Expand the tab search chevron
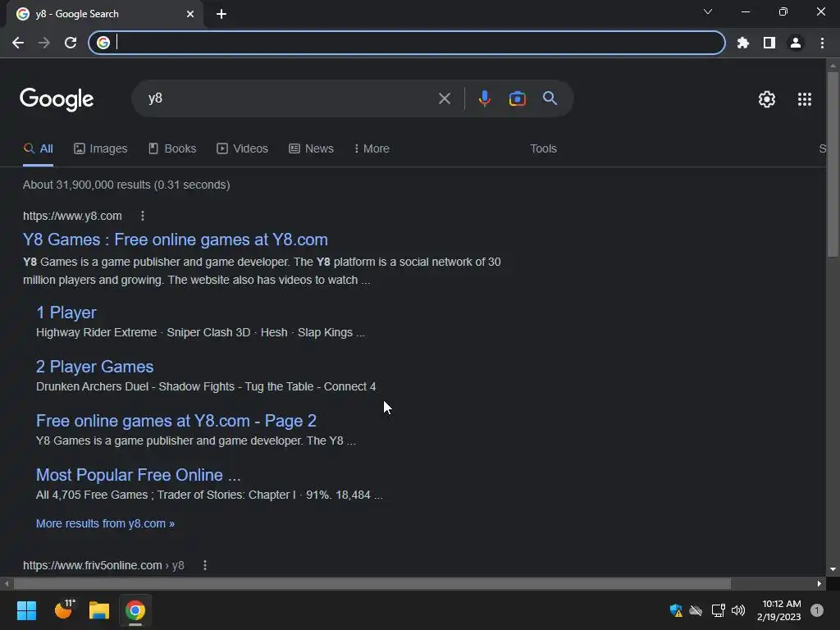The height and width of the screenshot is (630, 840). 708,11
